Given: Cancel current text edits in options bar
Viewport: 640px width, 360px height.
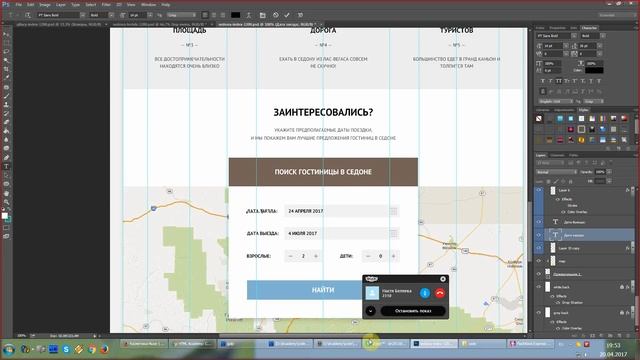Looking at the screenshot, I should (276, 15).
